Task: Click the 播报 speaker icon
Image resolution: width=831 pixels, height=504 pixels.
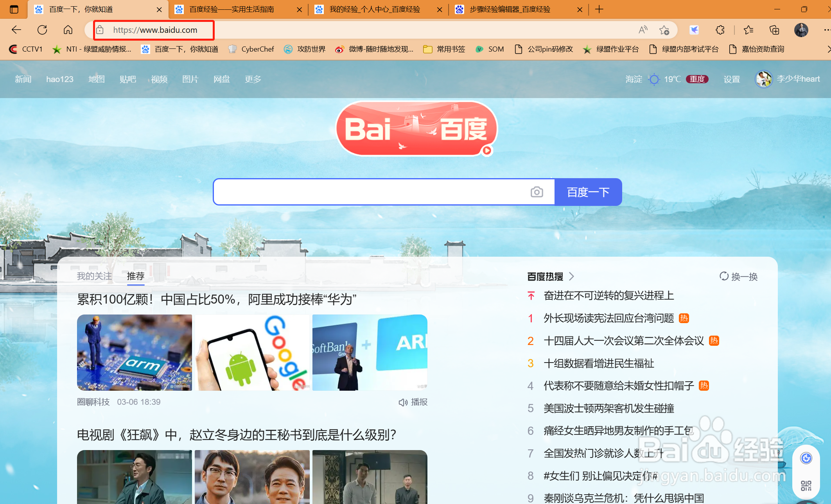Action: pos(403,402)
